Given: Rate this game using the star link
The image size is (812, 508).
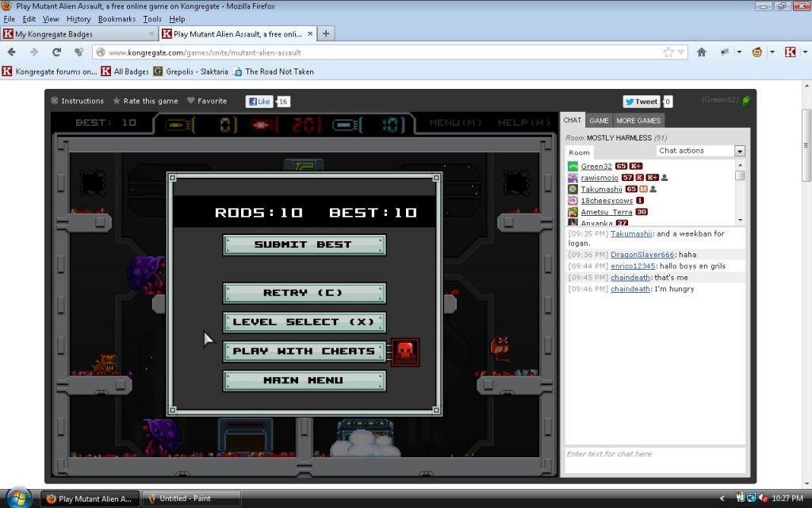Looking at the screenshot, I should (x=146, y=101).
